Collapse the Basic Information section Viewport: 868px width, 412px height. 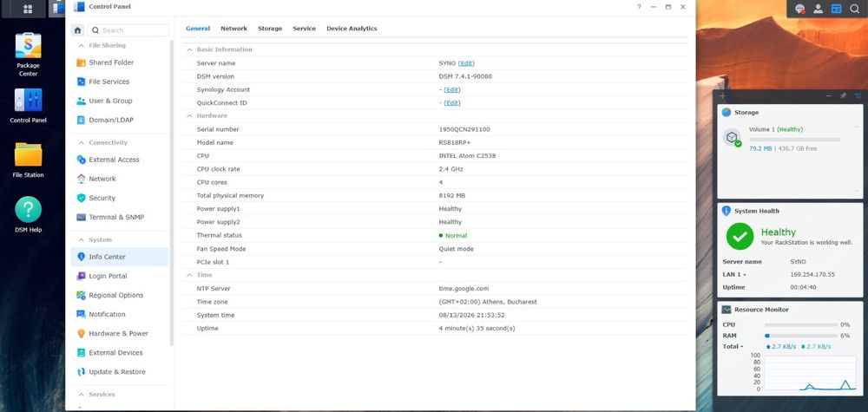(189, 49)
